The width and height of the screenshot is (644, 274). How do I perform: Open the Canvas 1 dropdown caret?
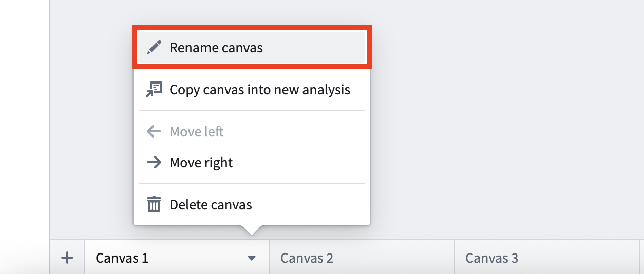pyautogui.click(x=251, y=258)
